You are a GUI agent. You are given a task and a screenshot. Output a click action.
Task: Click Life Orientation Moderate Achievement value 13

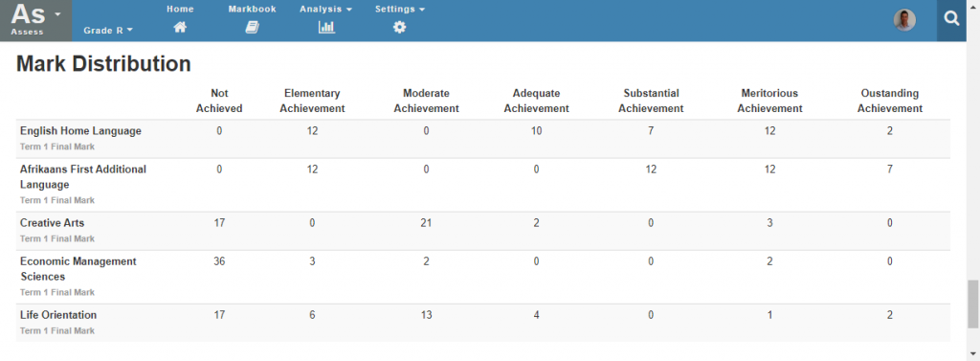point(426,315)
